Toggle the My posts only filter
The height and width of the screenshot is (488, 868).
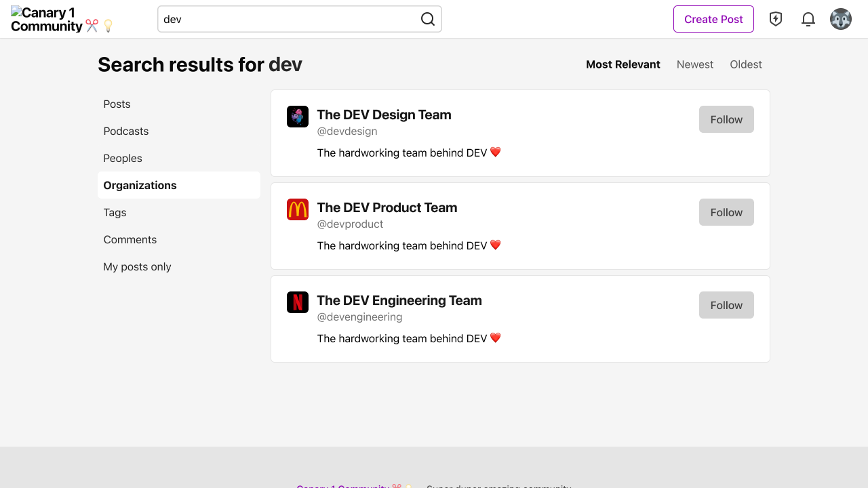tap(137, 266)
